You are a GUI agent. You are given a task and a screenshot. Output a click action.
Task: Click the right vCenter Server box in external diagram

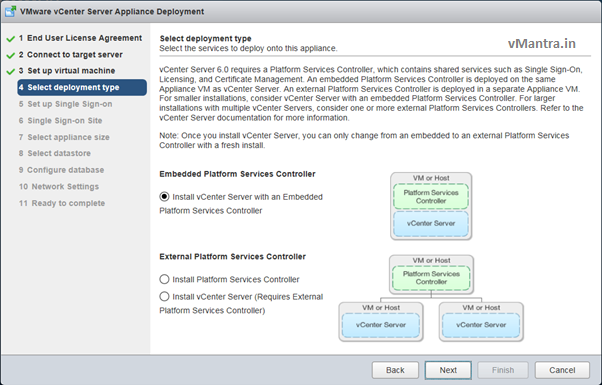[481, 325]
